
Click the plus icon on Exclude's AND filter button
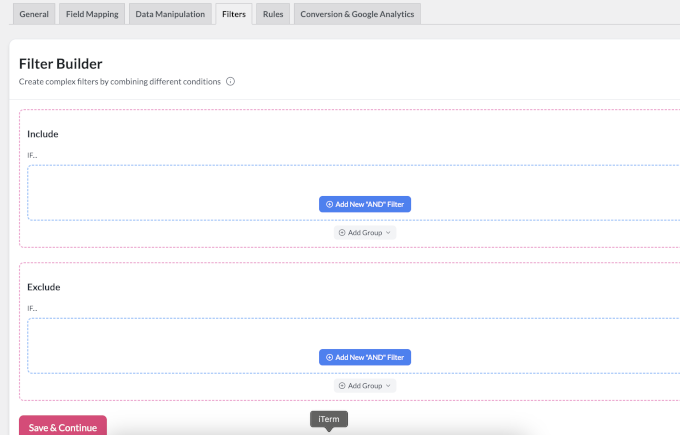329,357
